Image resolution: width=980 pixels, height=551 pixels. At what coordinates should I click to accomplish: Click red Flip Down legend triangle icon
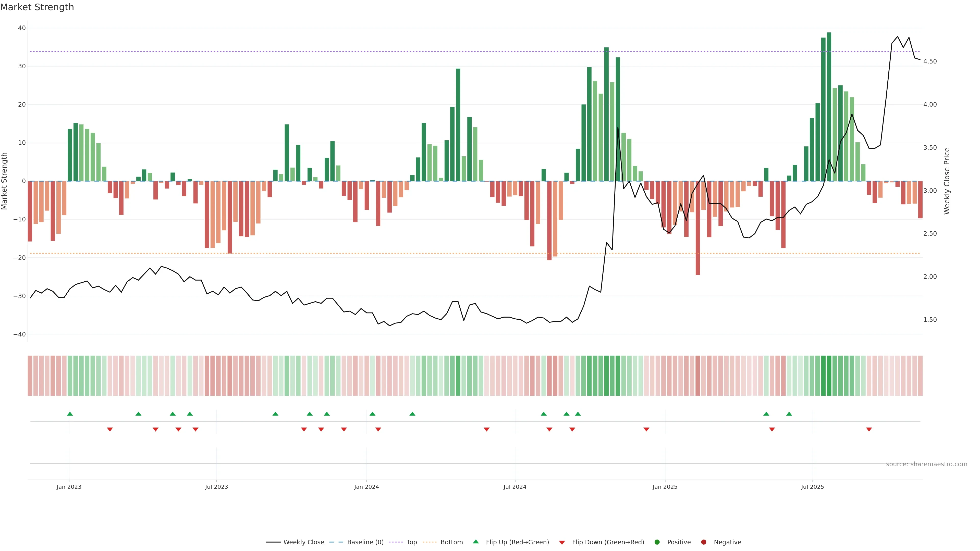pyautogui.click(x=562, y=542)
